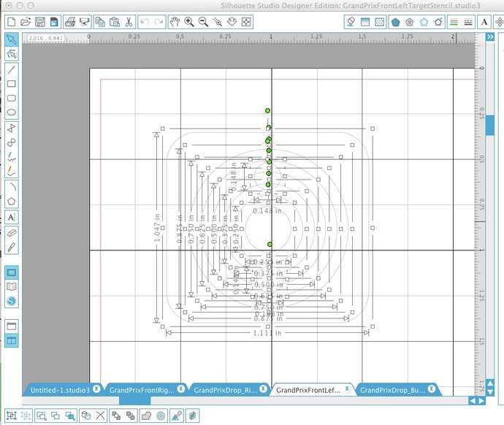Pick the Text tool in left toolbar

(x=12, y=217)
